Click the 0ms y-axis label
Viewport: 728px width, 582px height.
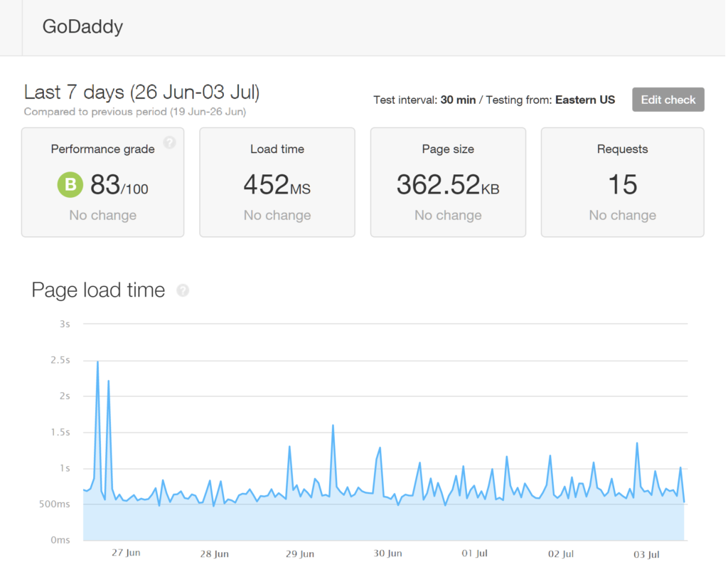click(x=60, y=540)
